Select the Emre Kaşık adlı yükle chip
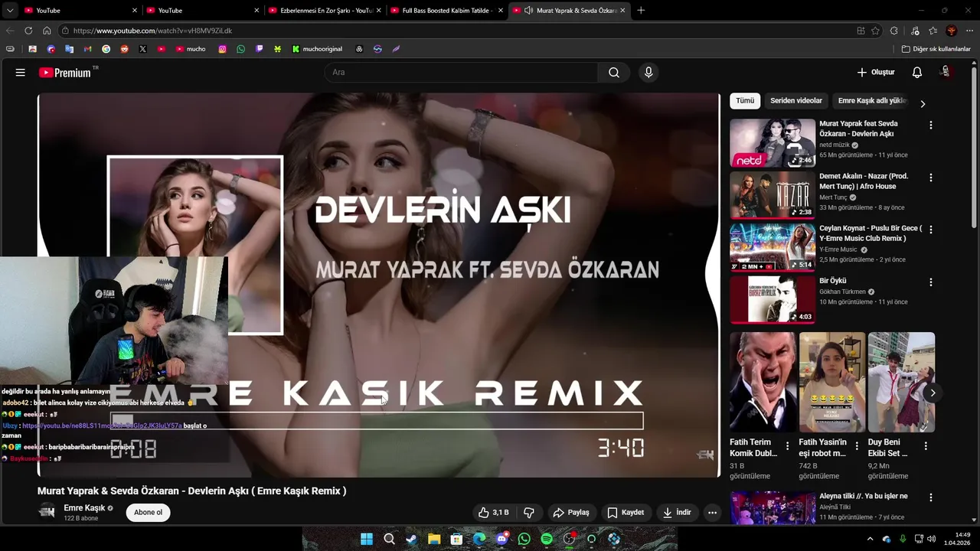980x551 pixels. click(x=871, y=101)
